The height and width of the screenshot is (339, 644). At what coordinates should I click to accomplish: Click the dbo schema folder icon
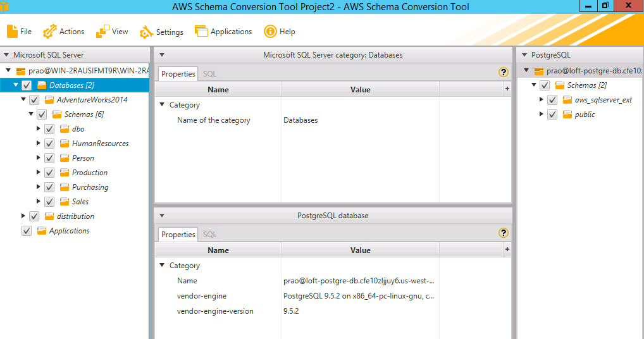pos(65,129)
